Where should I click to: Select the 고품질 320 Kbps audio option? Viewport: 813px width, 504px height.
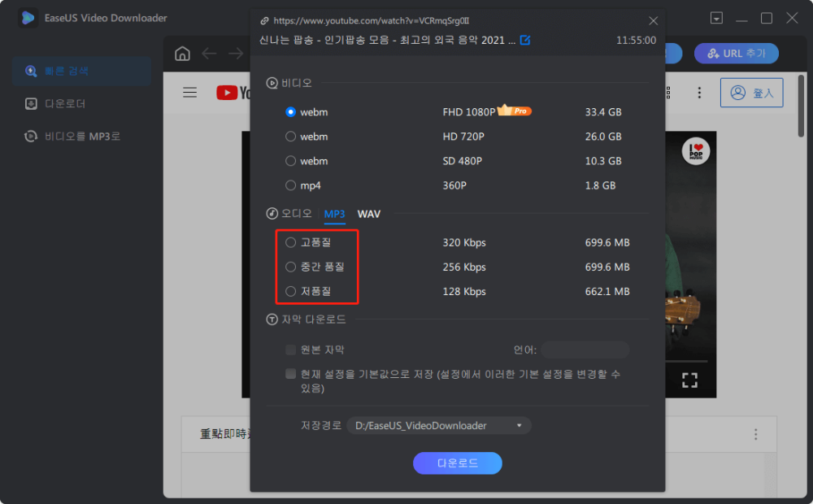pos(289,242)
